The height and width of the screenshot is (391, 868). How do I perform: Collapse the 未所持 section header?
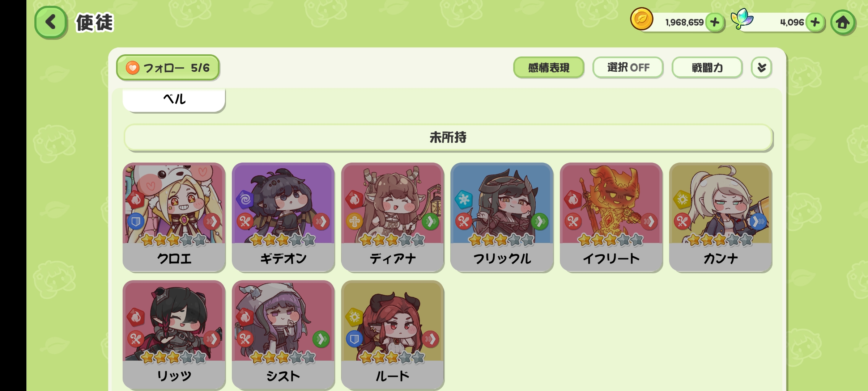click(448, 138)
